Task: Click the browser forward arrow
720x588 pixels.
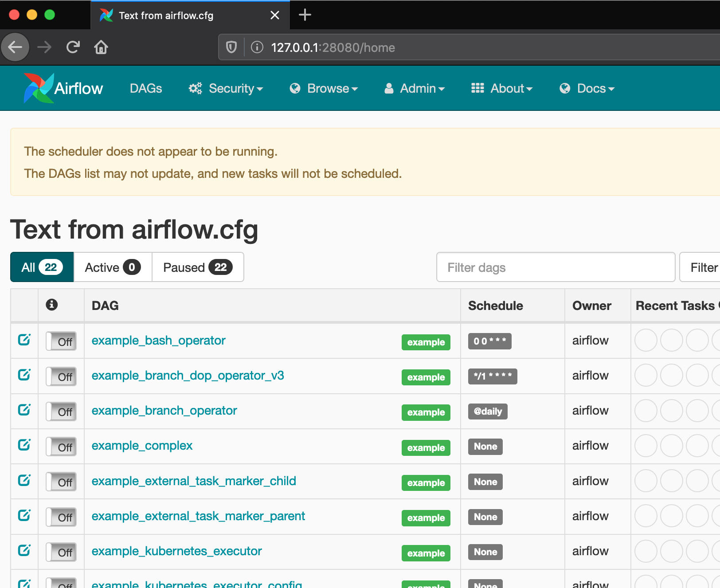Action: pyautogui.click(x=44, y=47)
